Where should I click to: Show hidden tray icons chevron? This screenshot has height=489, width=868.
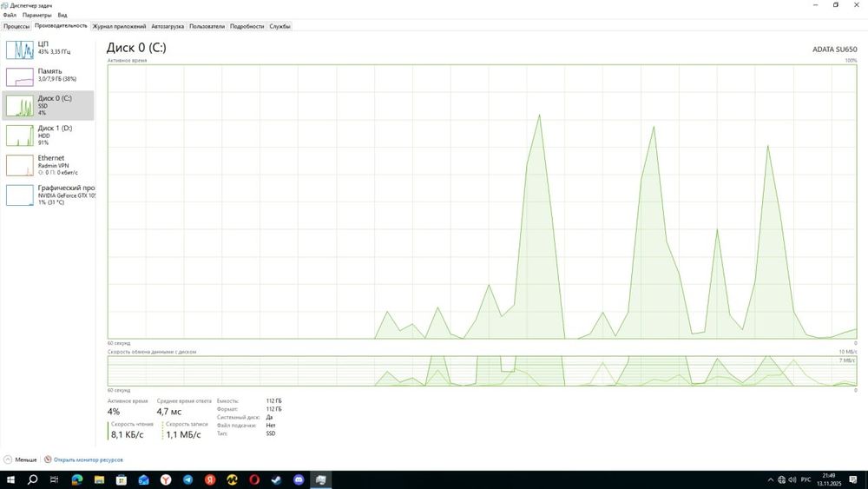770,480
